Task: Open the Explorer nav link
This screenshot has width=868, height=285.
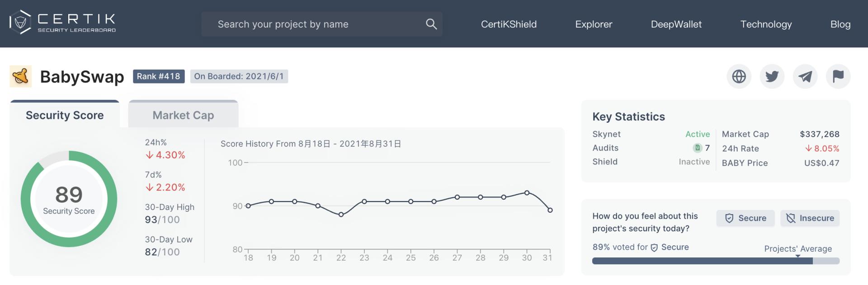Action: (594, 24)
